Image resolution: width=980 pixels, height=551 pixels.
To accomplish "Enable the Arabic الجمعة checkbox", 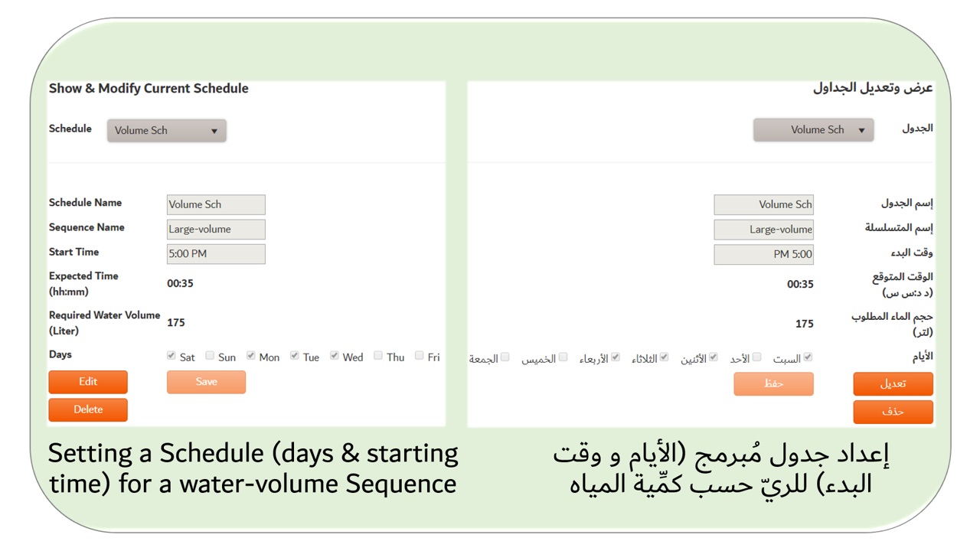I will 505,357.
